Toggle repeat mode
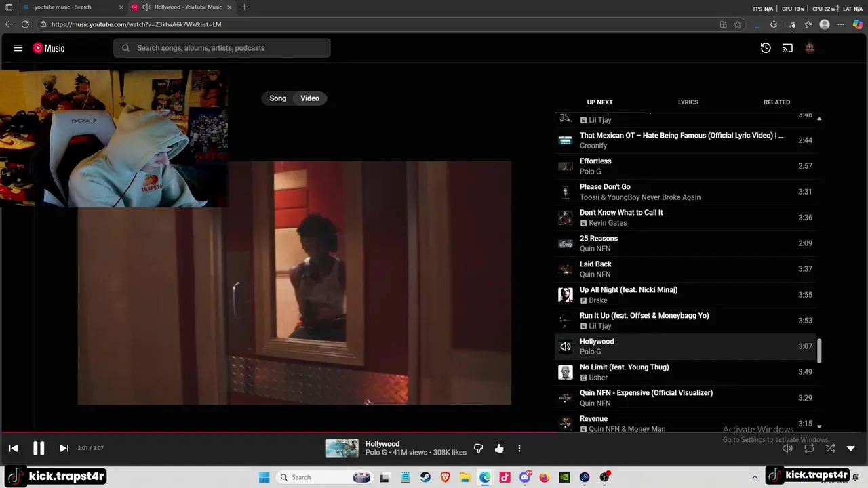 (x=809, y=448)
